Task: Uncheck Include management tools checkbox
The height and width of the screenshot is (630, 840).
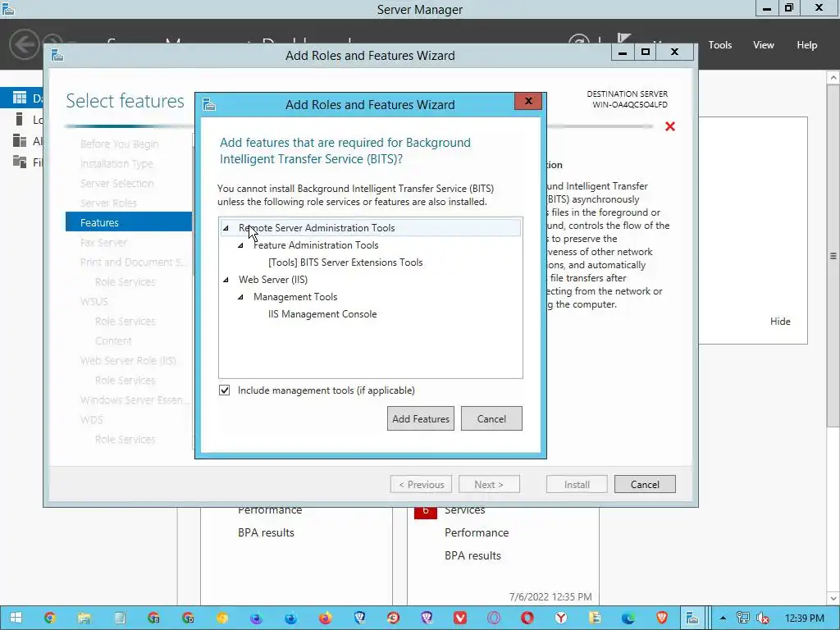Action: point(225,390)
